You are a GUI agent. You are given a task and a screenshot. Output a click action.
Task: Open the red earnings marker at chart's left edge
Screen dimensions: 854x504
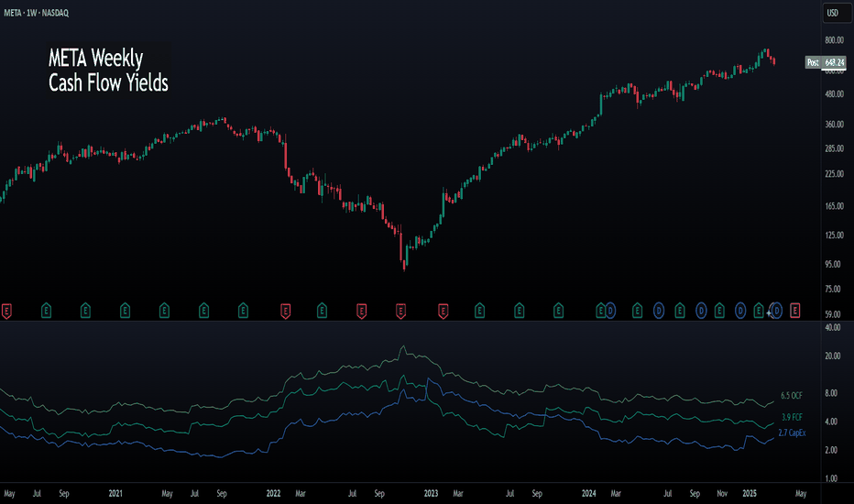pos(6,312)
